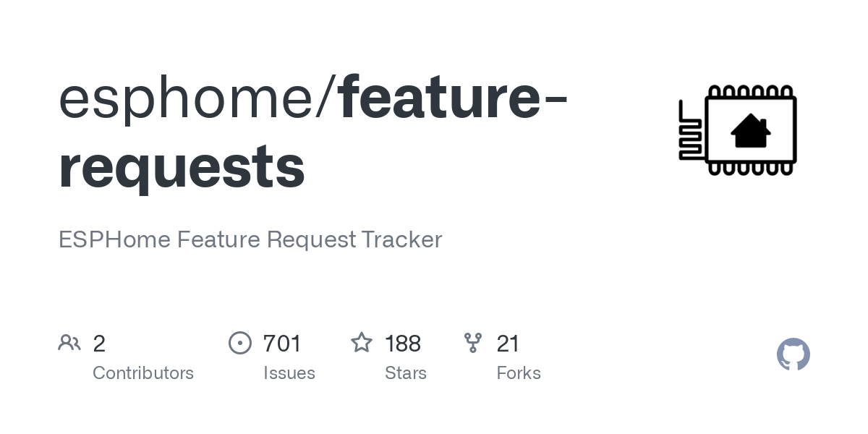Click the Contributors people icon
Screen dimensions: 868x434
[x=69, y=343]
